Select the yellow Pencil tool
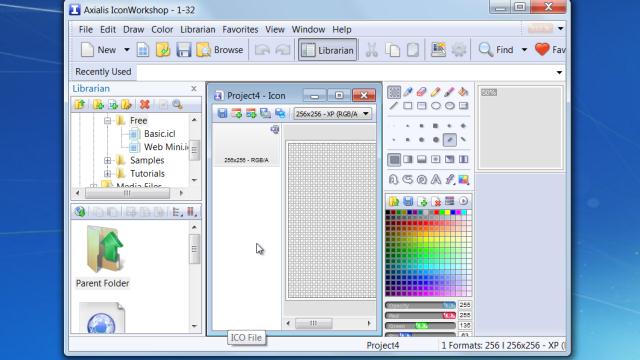This screenshot has height=360, width=640. pyautogui.click(x=436, y=92)
